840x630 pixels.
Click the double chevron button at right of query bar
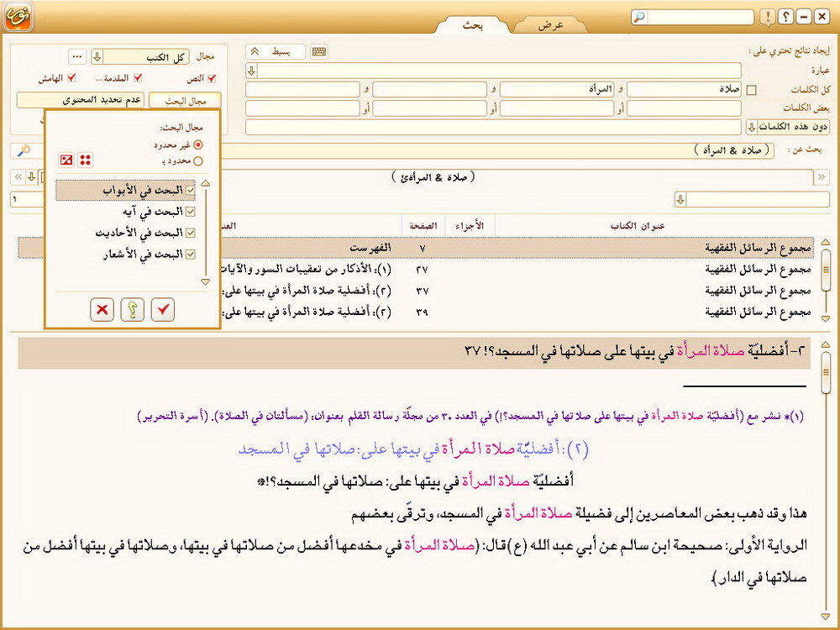tap(822, 176)
